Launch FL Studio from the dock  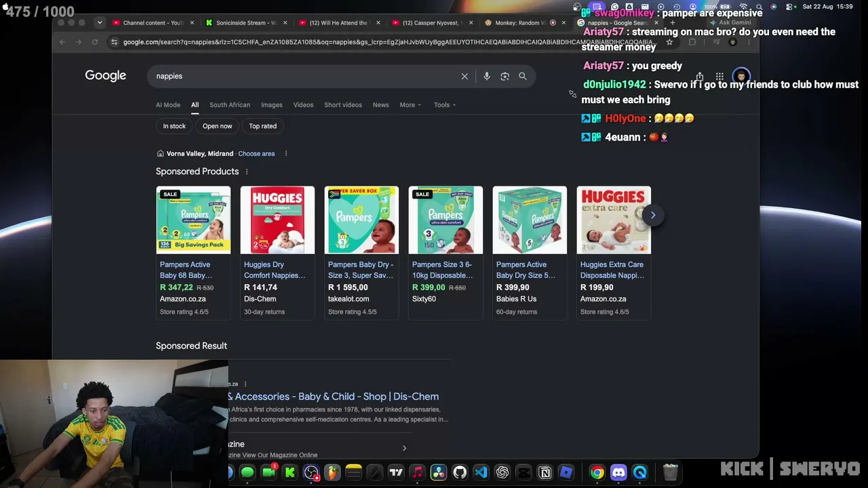(x=332, y=472)
